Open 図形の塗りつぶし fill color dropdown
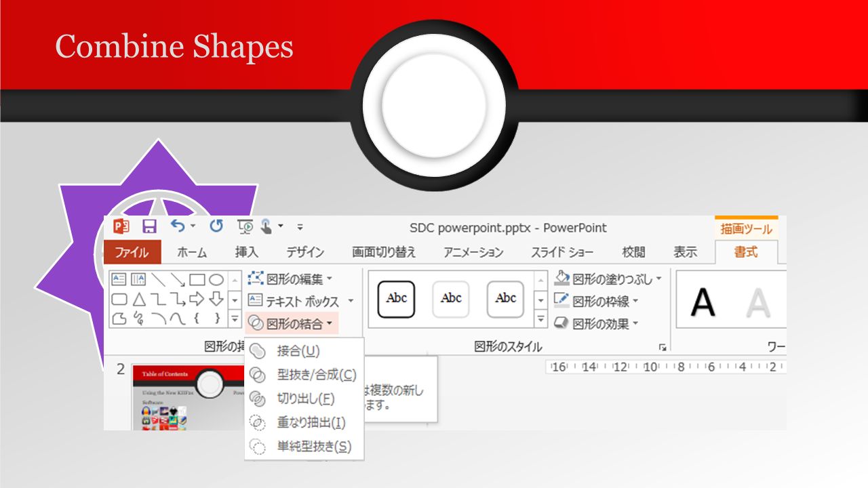This screenshot has width=868, height=488. [x=608, y=279]
